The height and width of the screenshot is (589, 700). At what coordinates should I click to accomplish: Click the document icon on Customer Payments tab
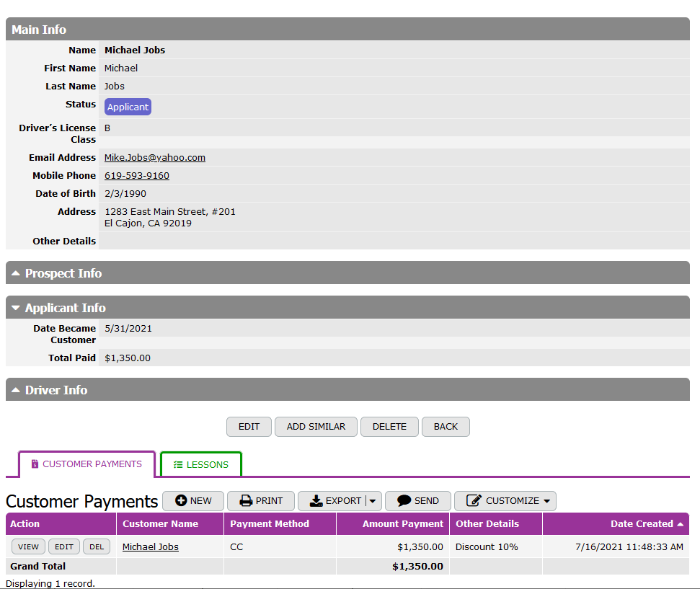[x=35, y=464]
